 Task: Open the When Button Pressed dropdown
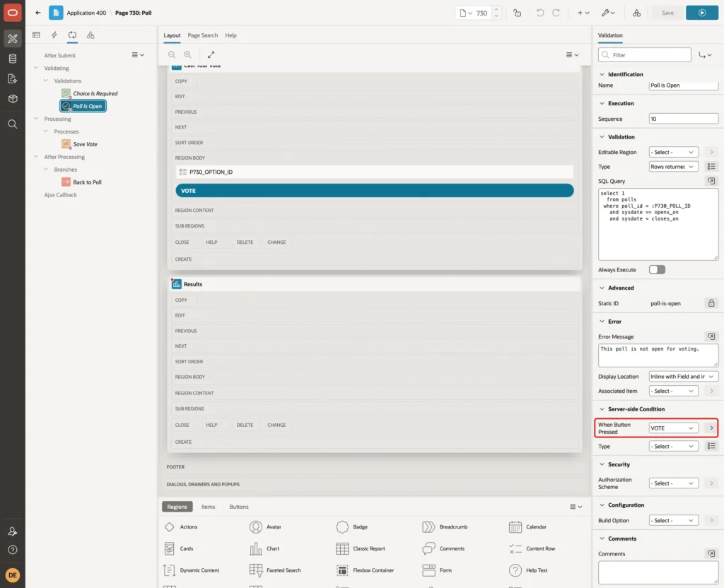tap(673, 428)
